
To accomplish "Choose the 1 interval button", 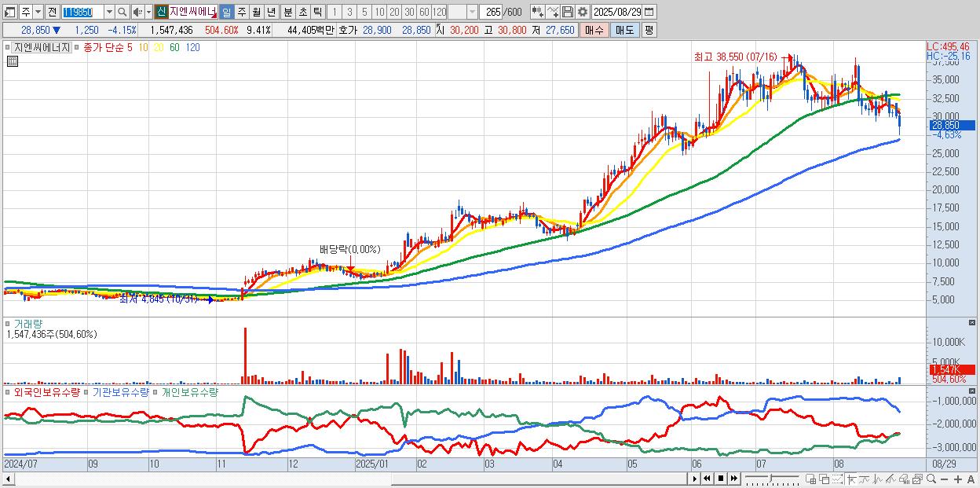I will click(x=334, y=12).
